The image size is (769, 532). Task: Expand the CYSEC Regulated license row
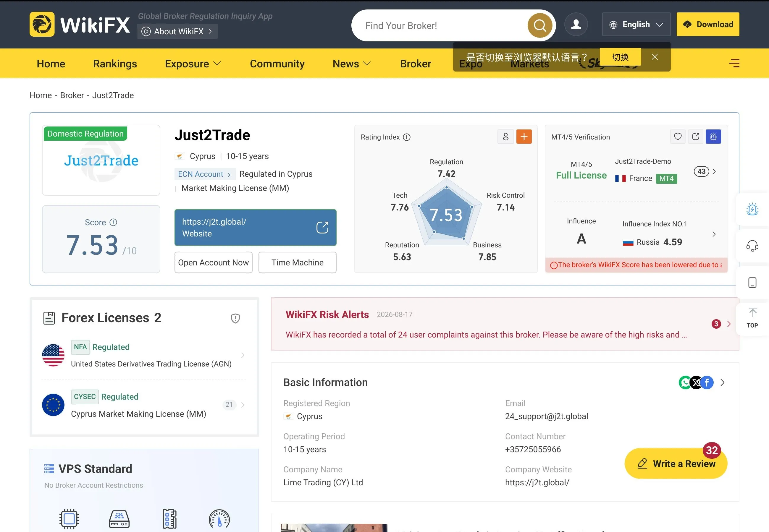coord(243,405)
